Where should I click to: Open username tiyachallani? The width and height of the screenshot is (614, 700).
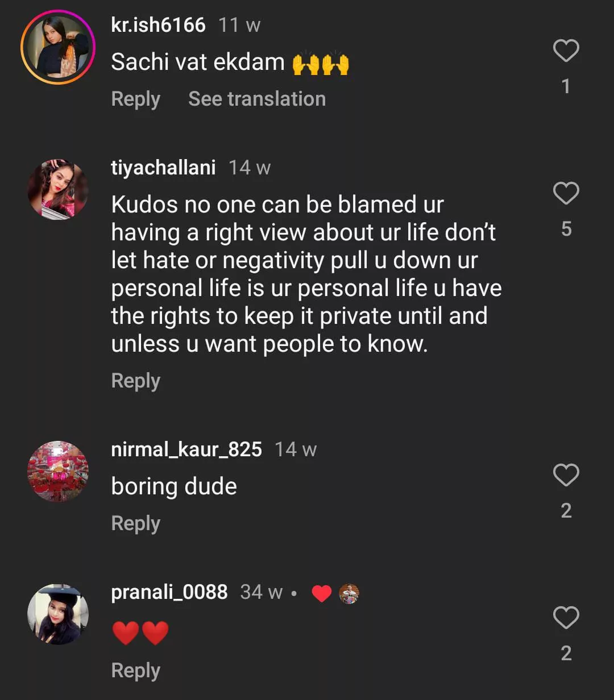pyautogui.click(x=163, y=168)
